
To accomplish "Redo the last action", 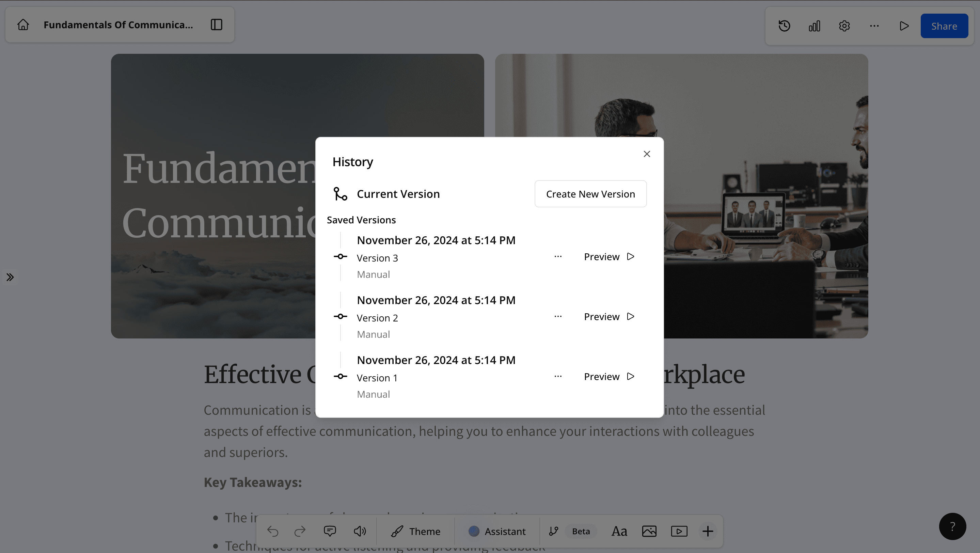I will click(300, 531).
